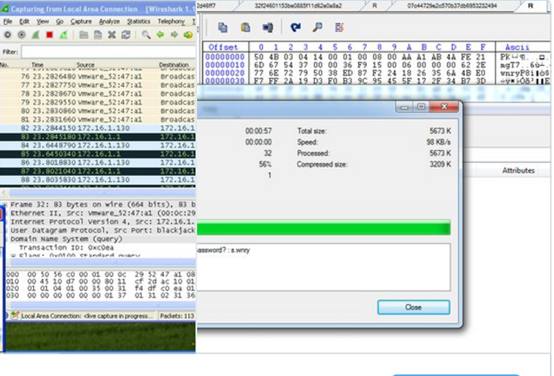Image resolution: width=554 pixels, height=376 pixels.
Task: Switch to the 32f24601153be0885f11d62e0a8a2 tab
Action: [298, 6]
